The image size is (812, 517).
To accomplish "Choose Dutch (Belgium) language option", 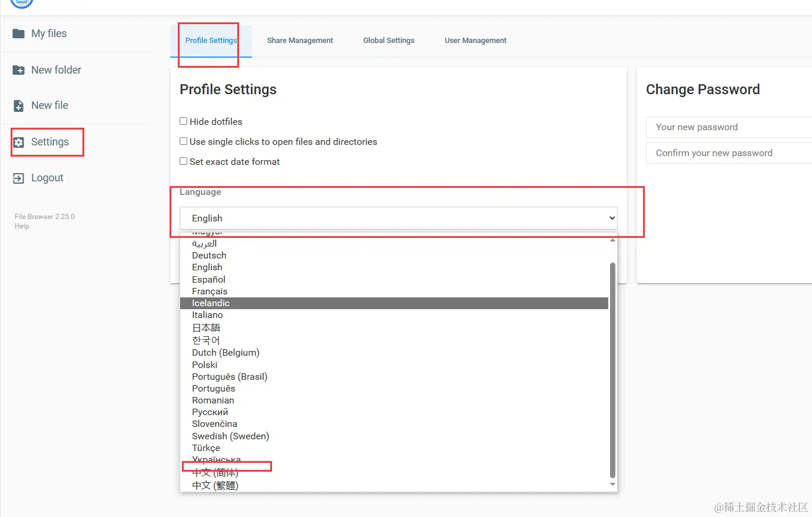I will (x=394, y=353).
